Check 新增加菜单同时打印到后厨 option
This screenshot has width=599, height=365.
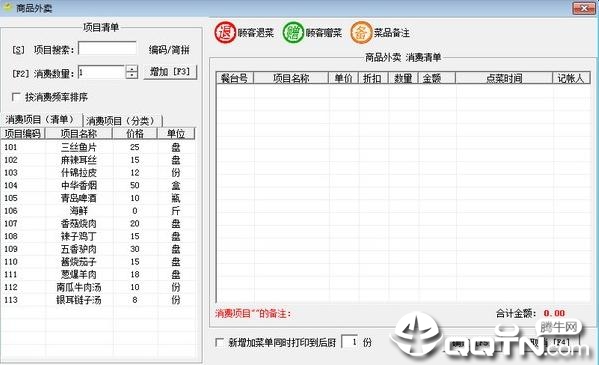(220, 342)
